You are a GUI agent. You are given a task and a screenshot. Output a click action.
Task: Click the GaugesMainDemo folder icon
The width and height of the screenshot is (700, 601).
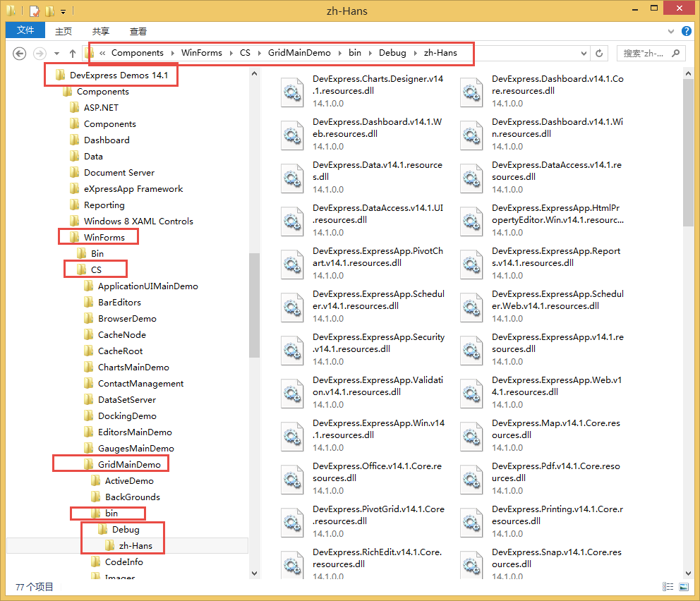pos(89,448)
